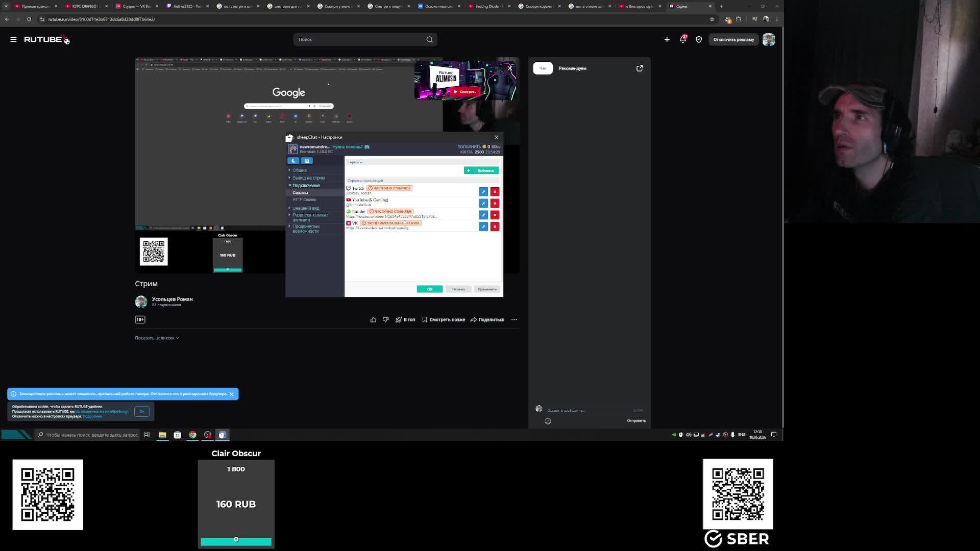
Task: Save settings with sheepChat floppy icon
Action: [x=307, y=161]
